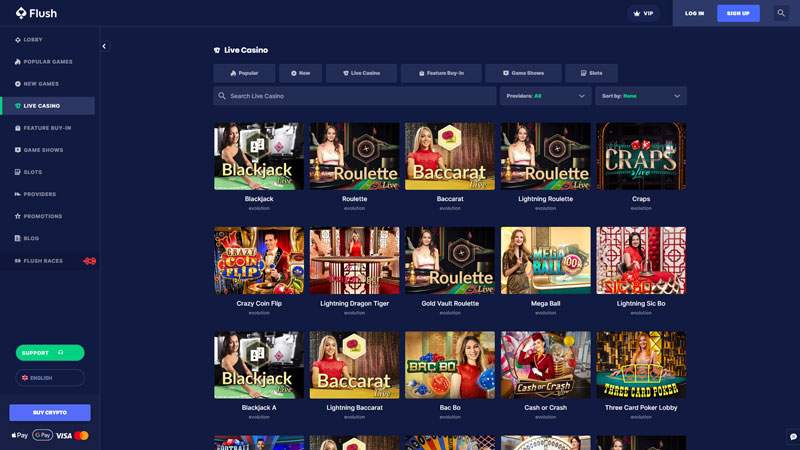
Task: Open the Crazy Coin Flip game thumbnail
Action: (x=259, y=261)
